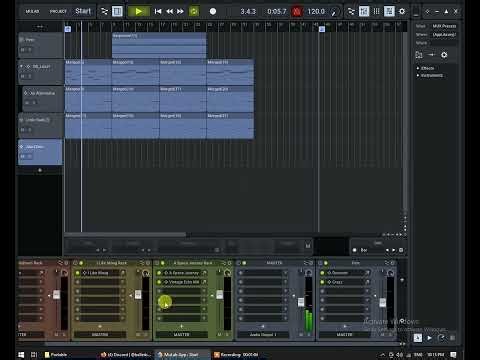Click the round record button
Image resolution: width=480 pixels, height=360 pixels.
tap(213, 11)
